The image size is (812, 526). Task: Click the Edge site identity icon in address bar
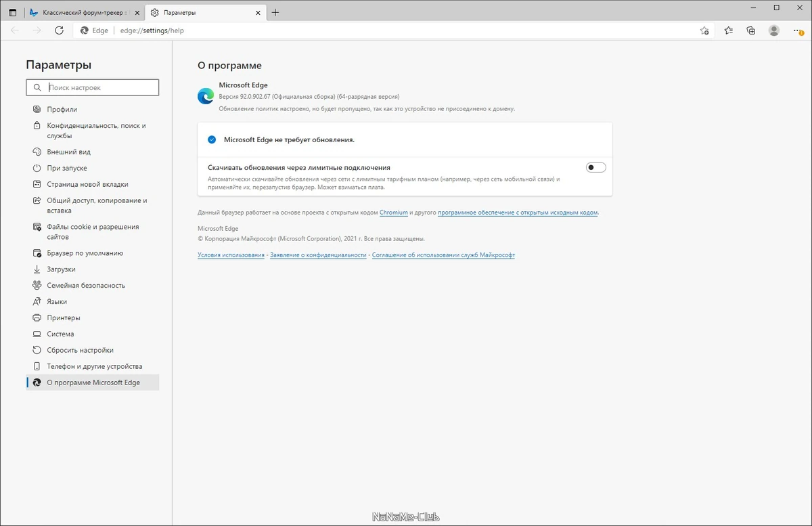[x=85, y=30]
